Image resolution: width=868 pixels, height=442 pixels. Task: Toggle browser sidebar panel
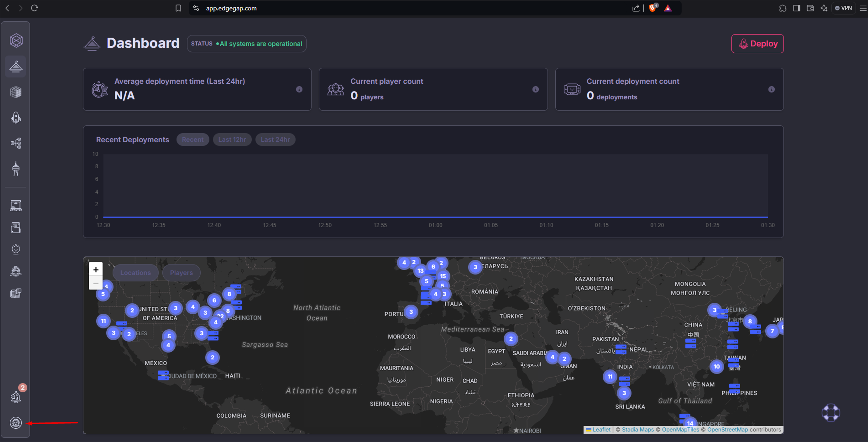(x=797, y=8)
